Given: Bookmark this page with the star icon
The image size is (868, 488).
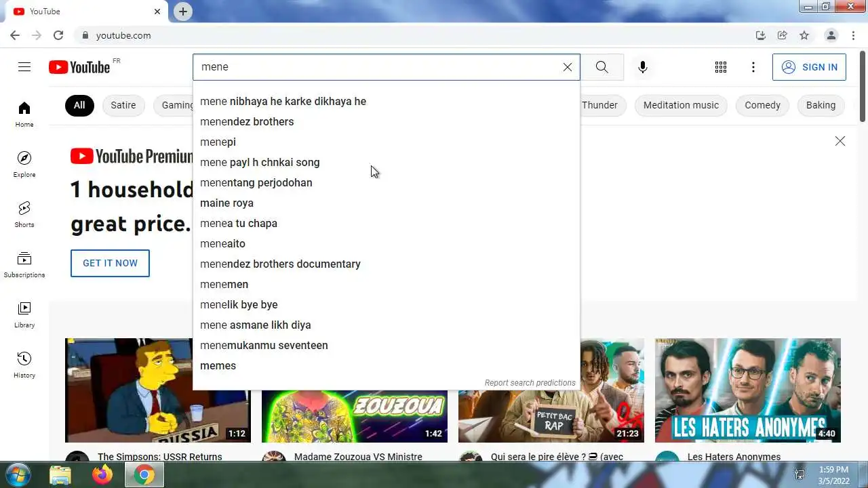Looking at the screenshot, I should [x=804, y=35].
